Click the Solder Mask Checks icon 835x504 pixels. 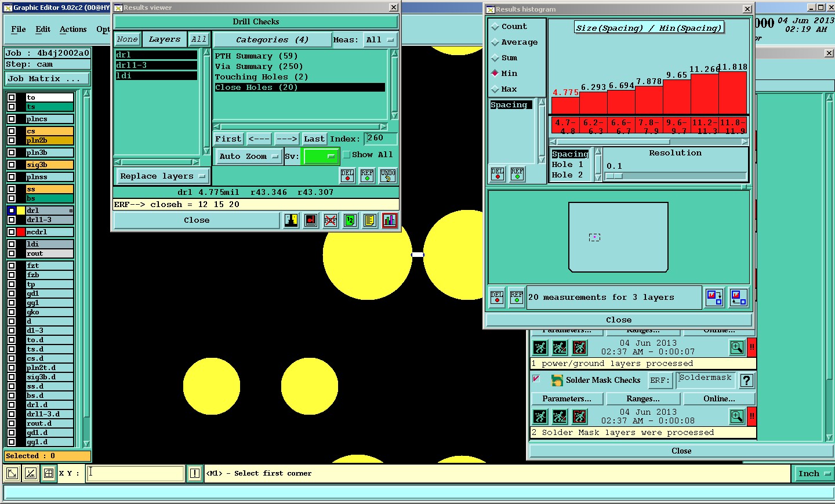(557, 380)
